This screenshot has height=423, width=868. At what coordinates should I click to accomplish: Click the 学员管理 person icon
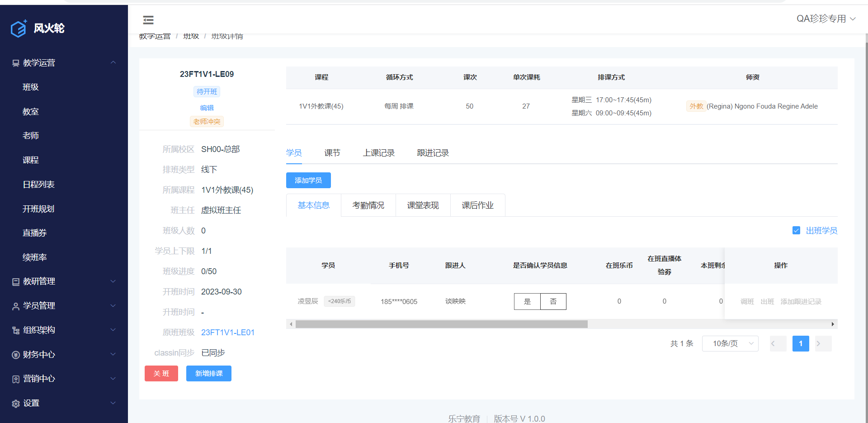pos(16,306)
